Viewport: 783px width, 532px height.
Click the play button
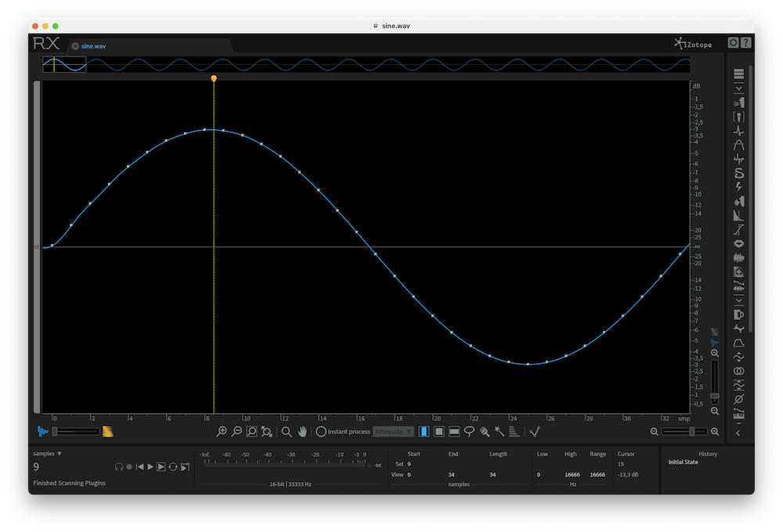(150, 467)
